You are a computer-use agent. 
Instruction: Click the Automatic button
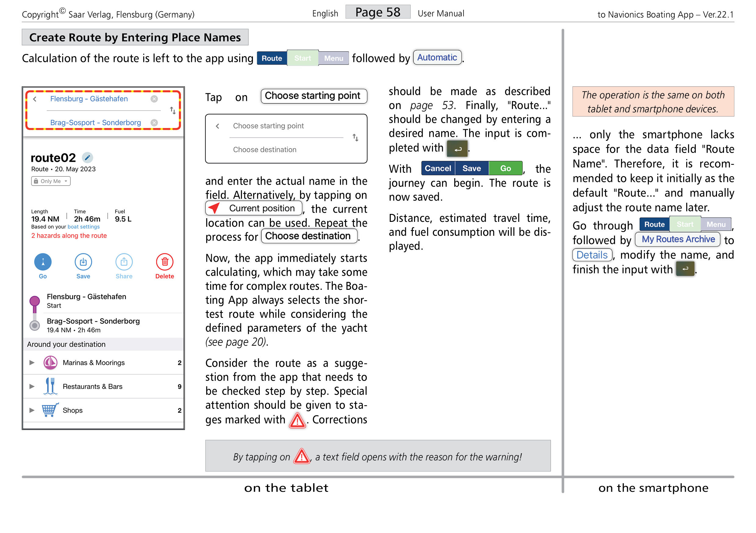pos(437,57)
